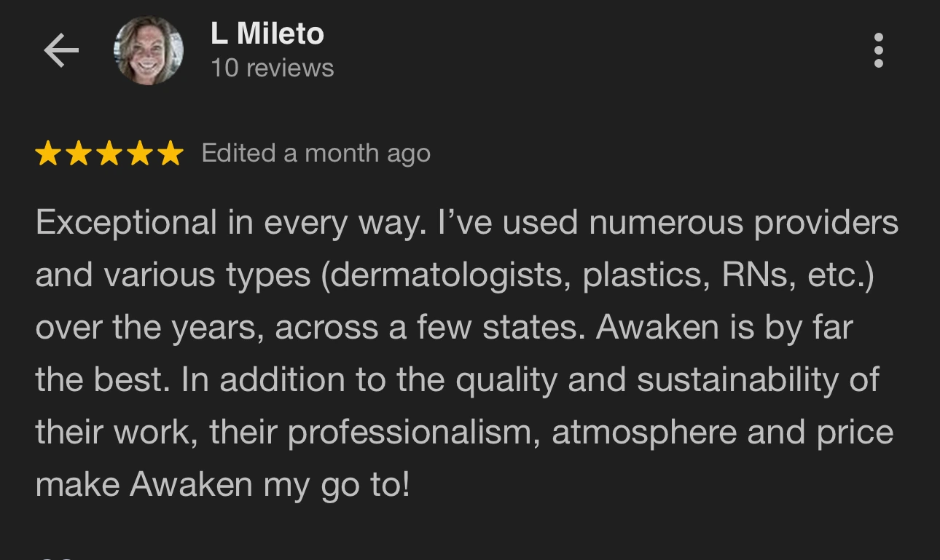Open L Mileto's profile photo
This screenshot has height=560, width=940.
[x=149, y=51]
